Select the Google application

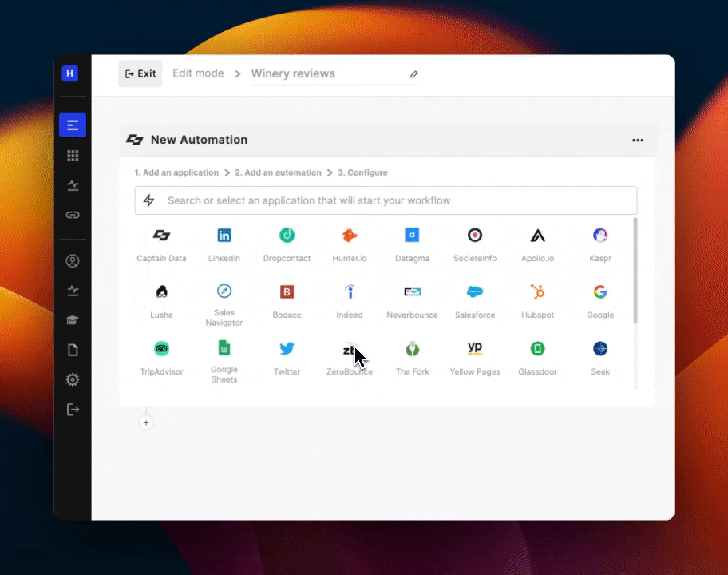(x=600, y=302)
